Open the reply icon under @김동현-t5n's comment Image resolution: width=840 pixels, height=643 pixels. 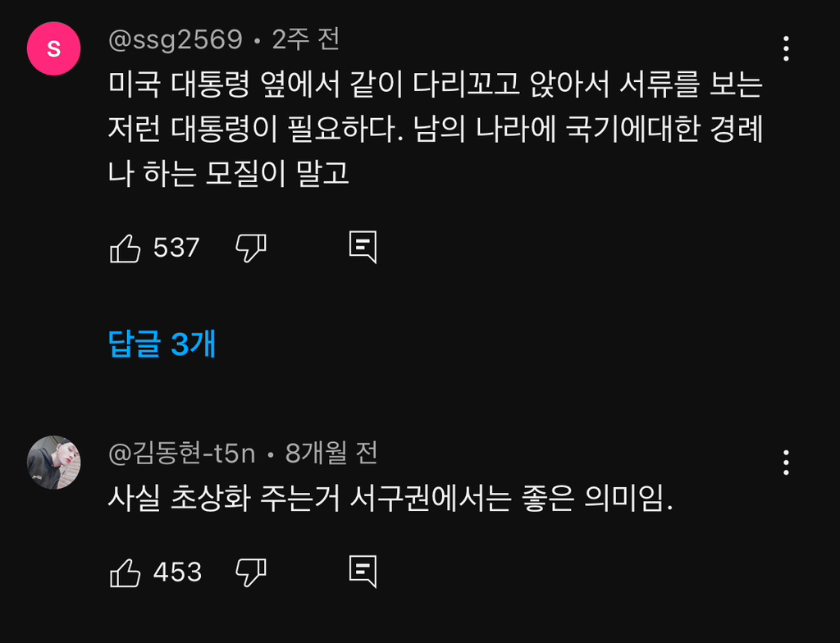point(363,572)
